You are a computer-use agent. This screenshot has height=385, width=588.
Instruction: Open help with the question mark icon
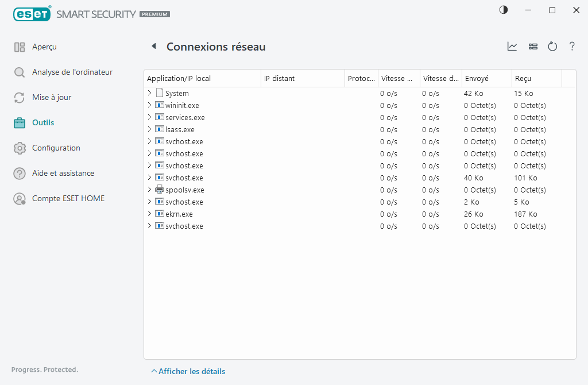pyautogui.click(x=572, y=47)
